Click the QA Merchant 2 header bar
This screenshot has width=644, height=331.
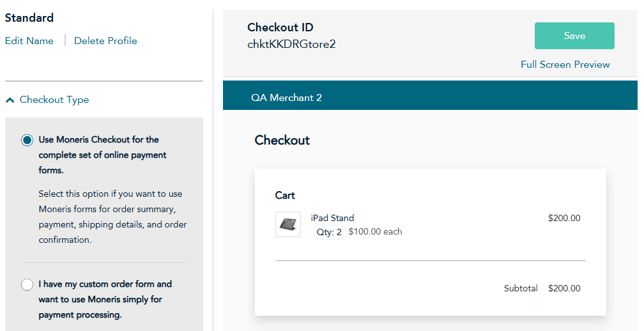pyautogui.click(x=430, y=95)
